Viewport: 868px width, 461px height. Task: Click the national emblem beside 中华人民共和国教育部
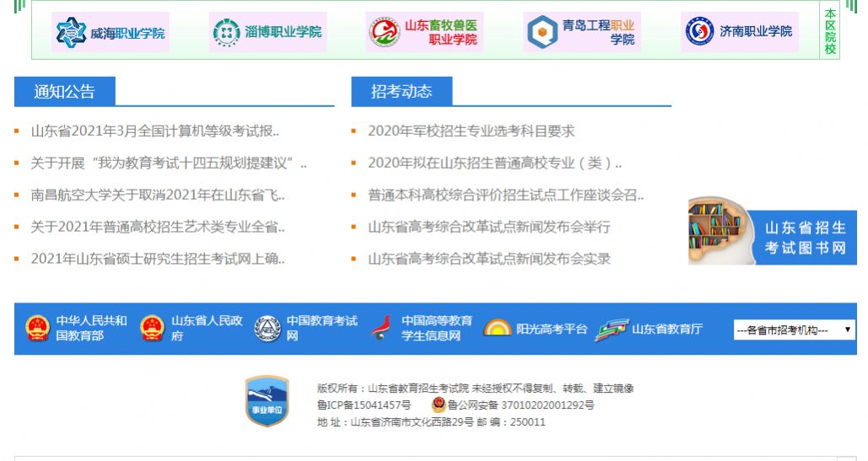[38, 329]
